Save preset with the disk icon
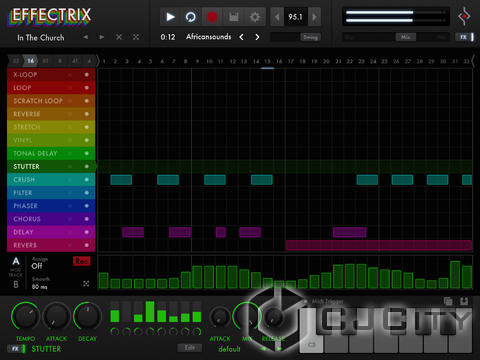Viewport: 480px width, 360px height. (464, 301)
